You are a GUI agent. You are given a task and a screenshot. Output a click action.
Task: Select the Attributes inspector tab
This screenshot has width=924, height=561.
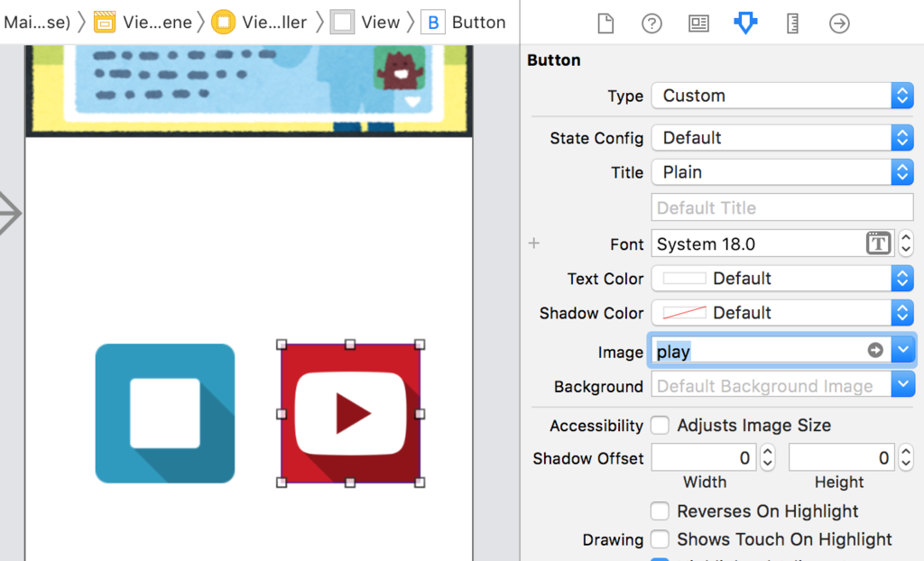pyautogui.click(x=745, y=23)
